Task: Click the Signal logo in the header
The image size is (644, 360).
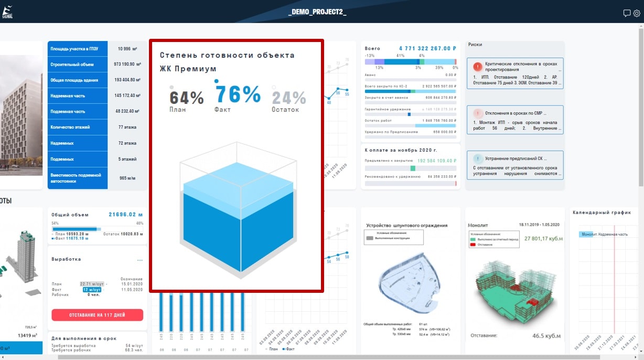Action: (x=7, y=12)
